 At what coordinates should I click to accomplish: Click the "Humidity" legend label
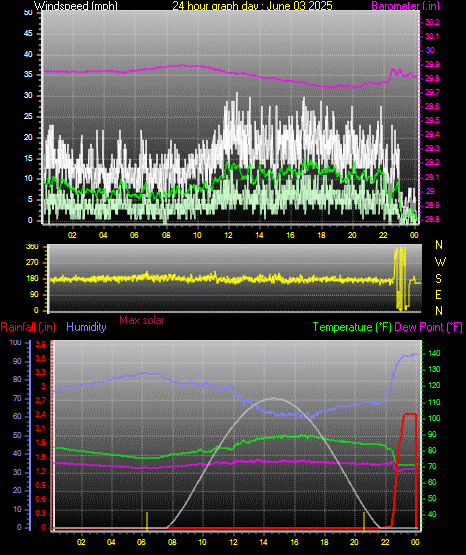[x=86, y=327]
